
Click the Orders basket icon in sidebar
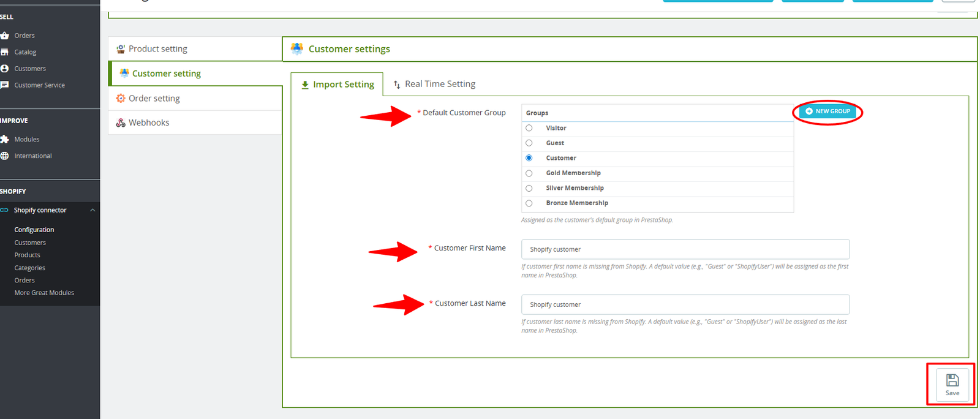tap(4, 36)
